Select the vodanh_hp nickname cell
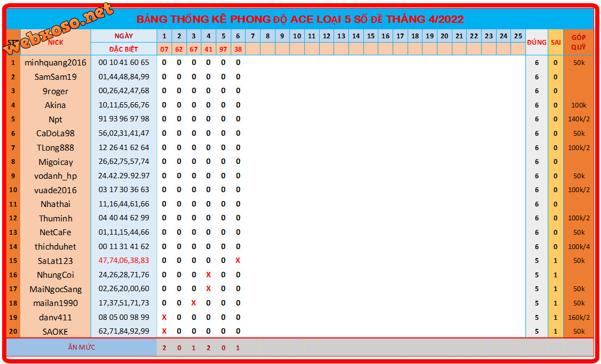 click(x=55, y=176)
